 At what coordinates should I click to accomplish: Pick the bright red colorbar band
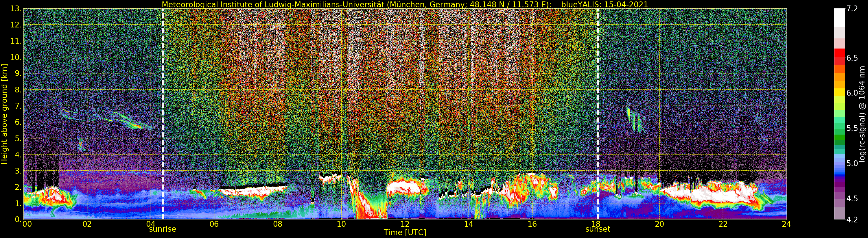click(x=839, y=53)
